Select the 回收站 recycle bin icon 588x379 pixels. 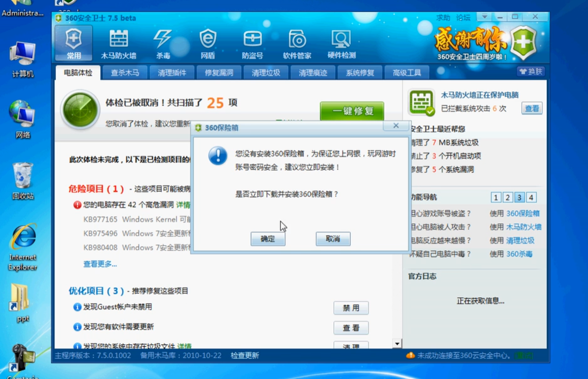(x=22, y=181)
